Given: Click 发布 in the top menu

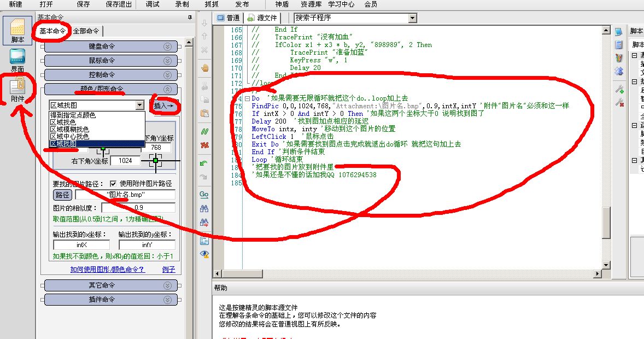Looking at the screenshot, I should (242, 4).
